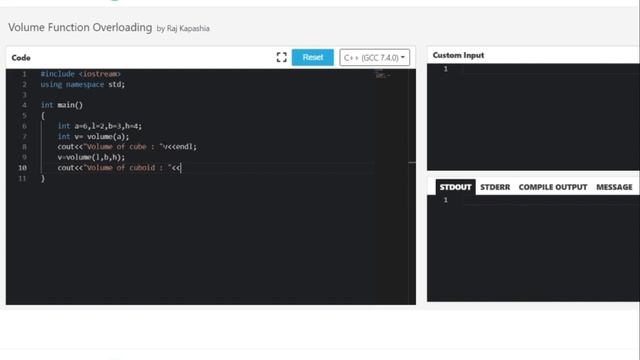This screenshot has height=360, width=640.
Task: Click the 'Volume Function Overloading' title
Action: tap(80, 27)
